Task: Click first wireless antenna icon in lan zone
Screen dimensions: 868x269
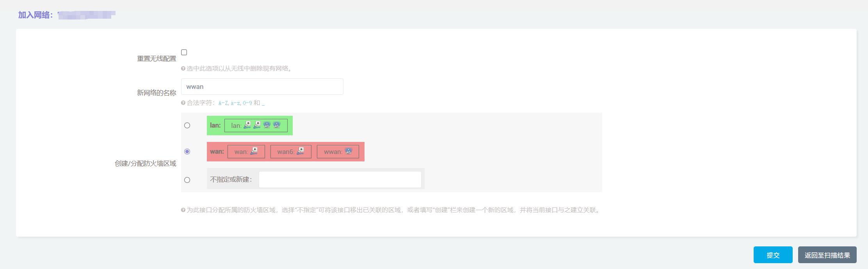Action: coord(267,125)
